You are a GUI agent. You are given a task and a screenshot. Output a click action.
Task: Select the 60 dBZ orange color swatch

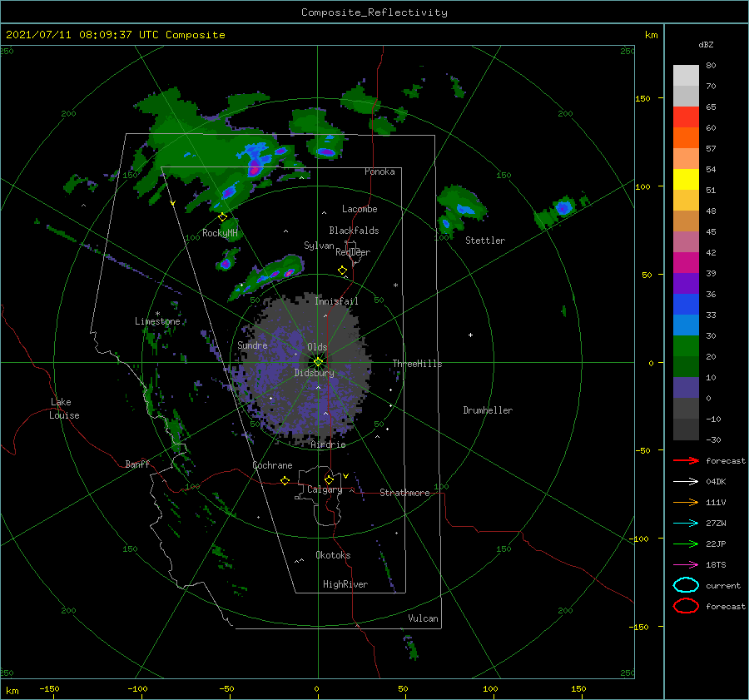686,137
